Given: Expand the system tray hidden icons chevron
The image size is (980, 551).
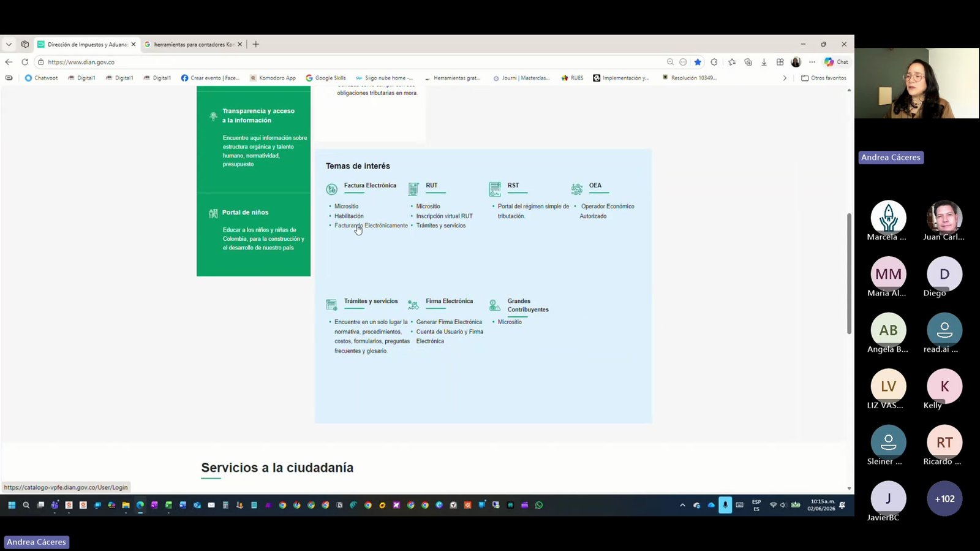Looking at the screenshot, I should (x=682, y=505).
